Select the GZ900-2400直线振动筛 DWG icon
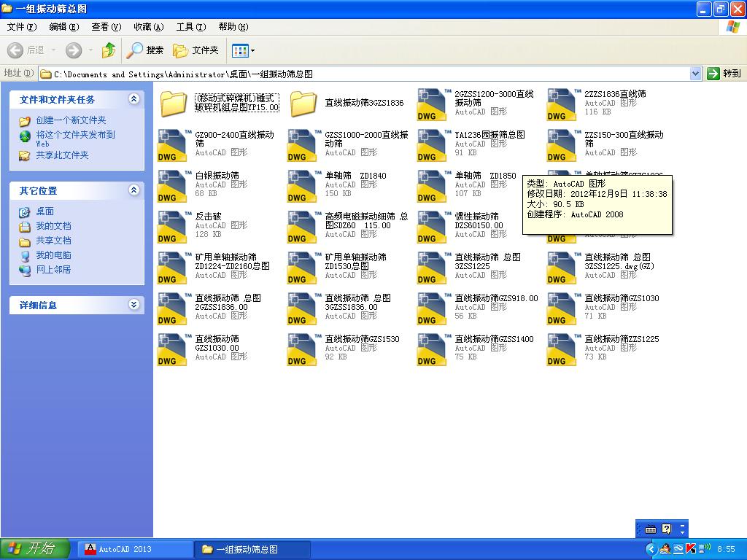The height and width of the screenshot is (560, 747). (173, 144)
